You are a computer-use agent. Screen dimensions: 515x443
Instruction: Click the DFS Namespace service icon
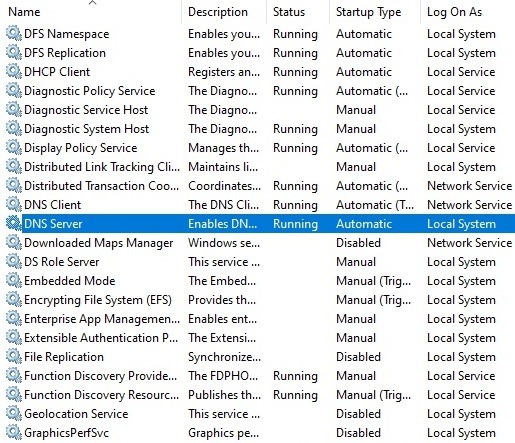14,33
